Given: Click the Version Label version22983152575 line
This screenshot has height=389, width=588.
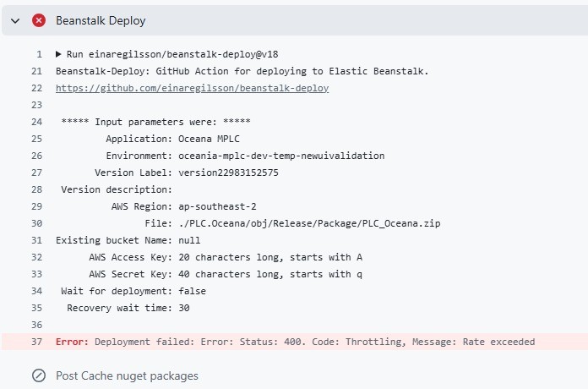Looking at the screenshot, I should click(187, 173).
